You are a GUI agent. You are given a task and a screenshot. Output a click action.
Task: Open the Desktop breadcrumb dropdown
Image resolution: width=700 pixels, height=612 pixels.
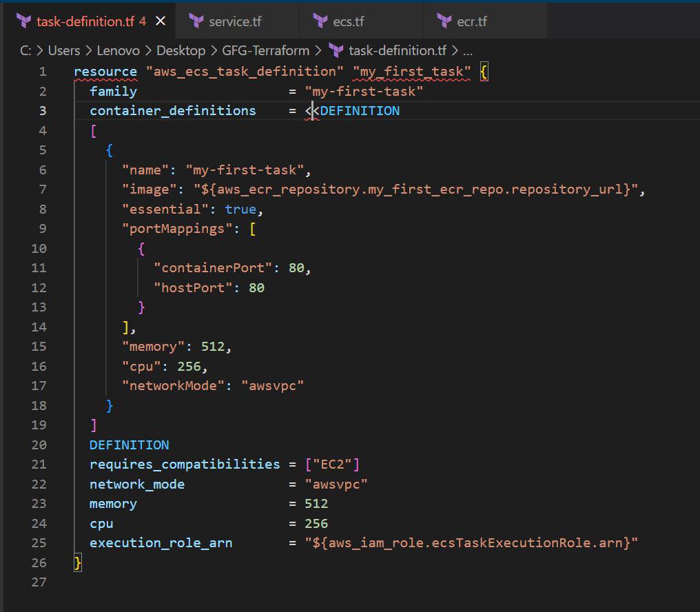point(181,50)
